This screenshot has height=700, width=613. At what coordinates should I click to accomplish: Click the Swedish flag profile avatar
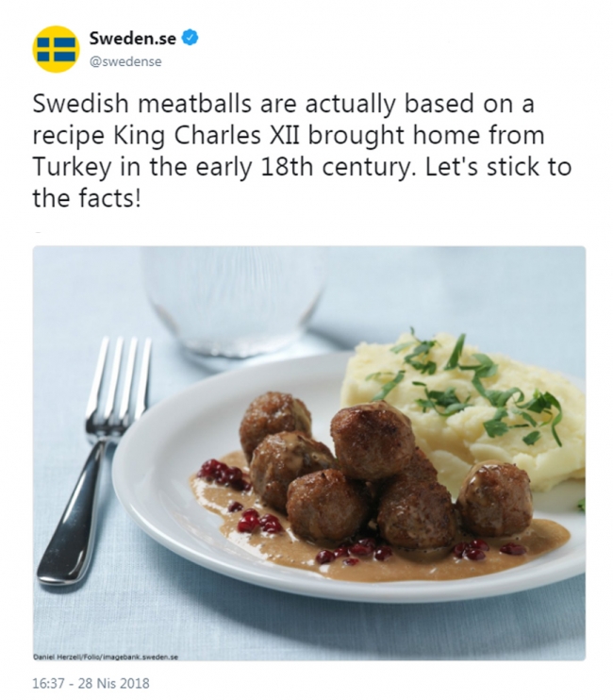pos(57,49)
